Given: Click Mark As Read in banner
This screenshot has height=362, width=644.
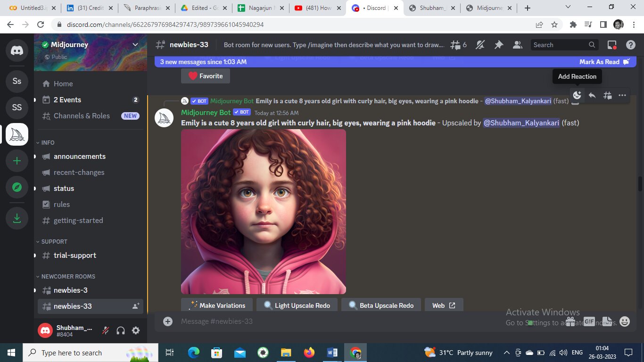Looking at the screenshot, I should point(604,62).
